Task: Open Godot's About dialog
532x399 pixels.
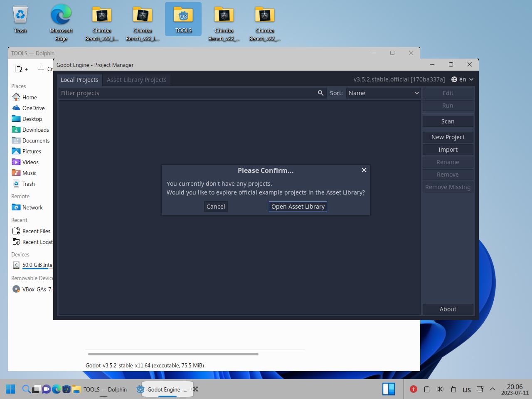Action: coord(448,309)
